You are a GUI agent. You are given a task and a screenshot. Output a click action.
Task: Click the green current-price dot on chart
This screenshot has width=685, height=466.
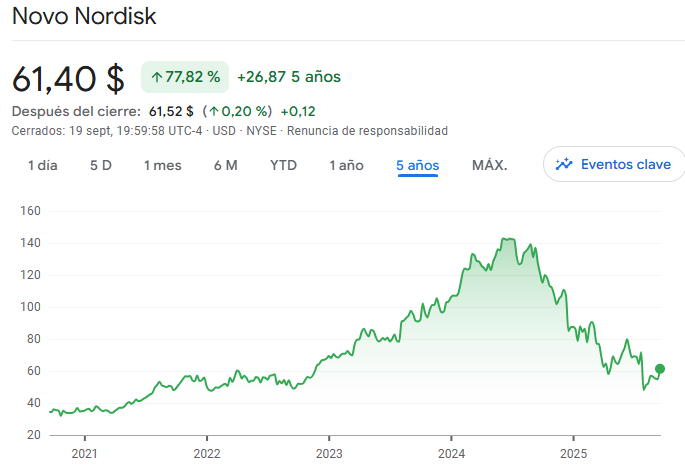click(660, 369)
